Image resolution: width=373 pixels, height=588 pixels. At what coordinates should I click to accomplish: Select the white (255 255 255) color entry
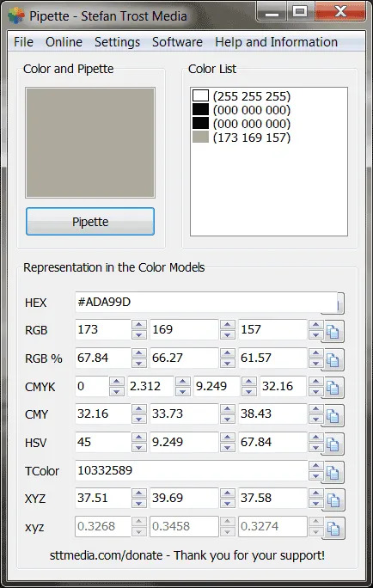tap(242, 96)
